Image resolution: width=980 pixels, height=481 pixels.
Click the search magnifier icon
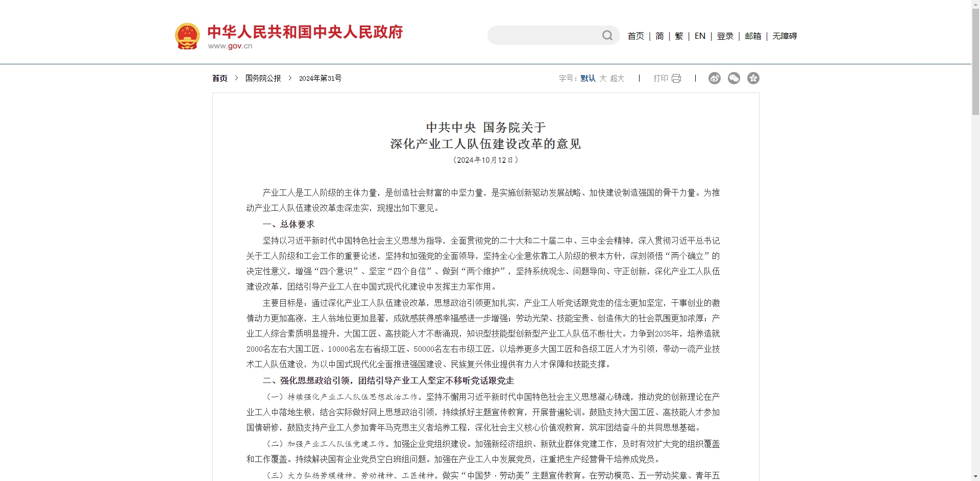607,35
